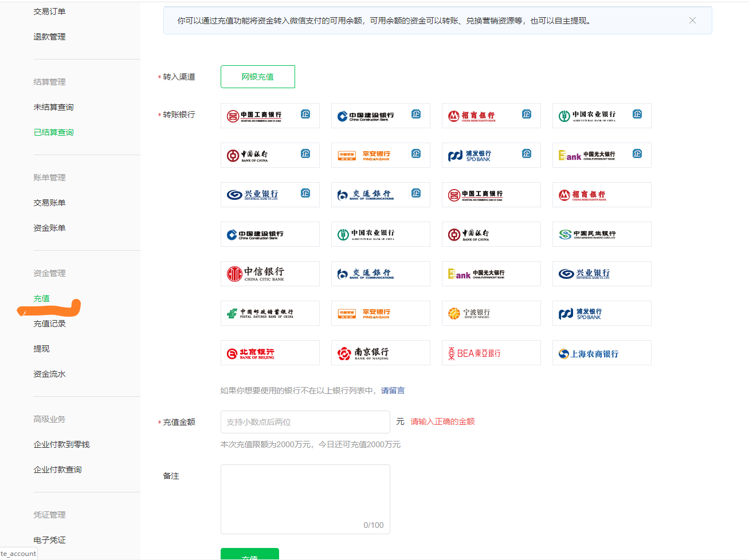
Task: Select 交通银行 card with enterprise badge
Action: 381,195
